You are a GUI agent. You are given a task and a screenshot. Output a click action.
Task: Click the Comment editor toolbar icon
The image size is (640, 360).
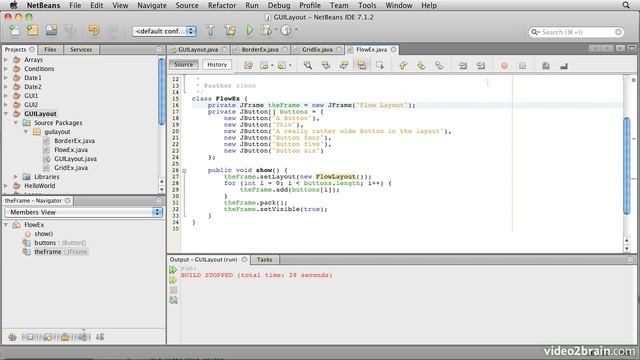(x=546, y=66)
